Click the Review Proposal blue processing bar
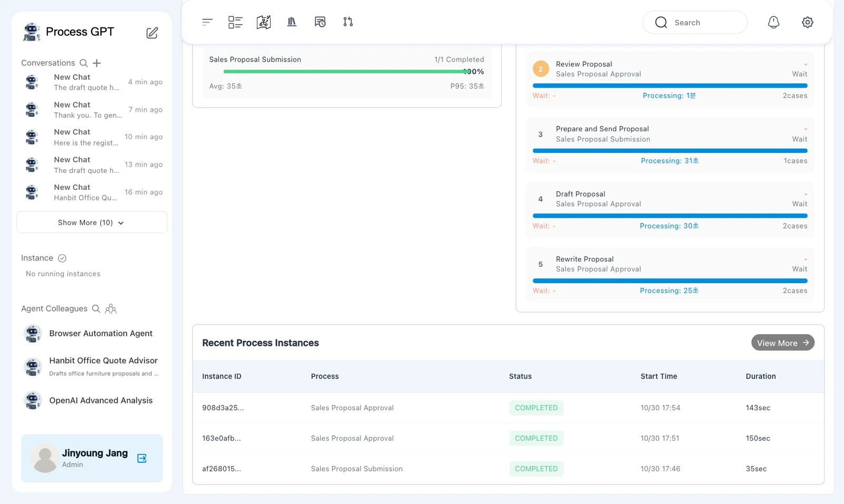 670,85
